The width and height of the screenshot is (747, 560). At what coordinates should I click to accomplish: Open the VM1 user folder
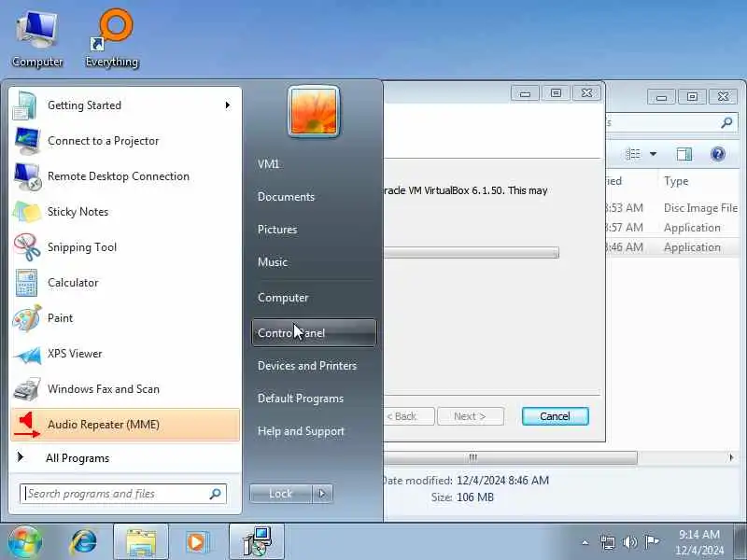[x=268, y=164]
